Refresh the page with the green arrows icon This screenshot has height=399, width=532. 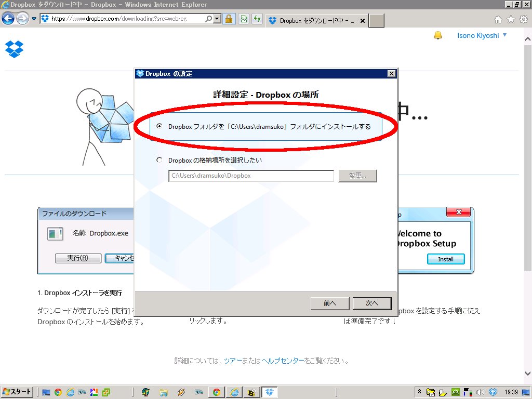(x=257, y=19)
